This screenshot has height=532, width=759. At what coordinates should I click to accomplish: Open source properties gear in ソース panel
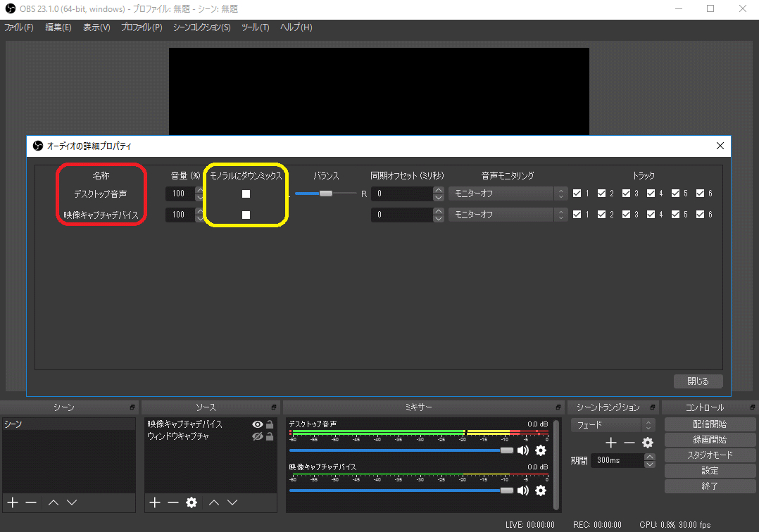click(191, 502)
